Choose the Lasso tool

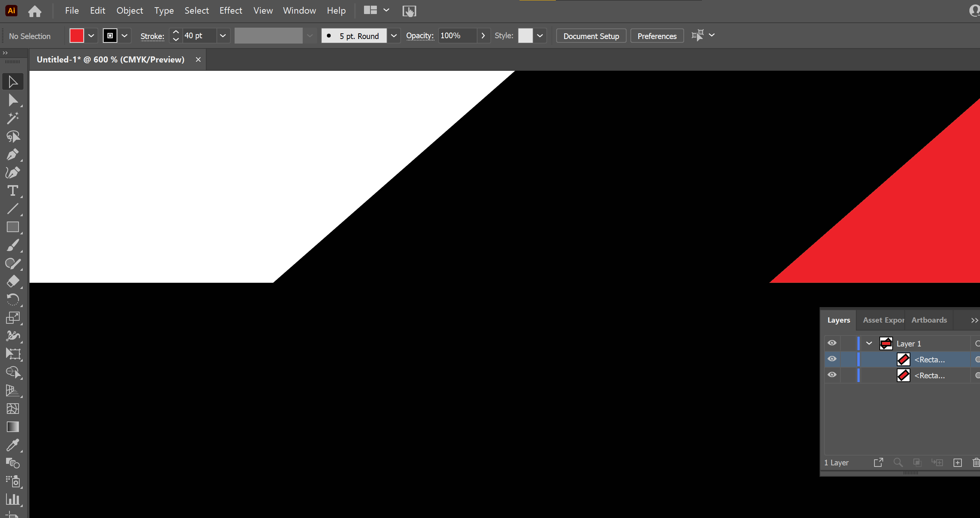(12, 137)
